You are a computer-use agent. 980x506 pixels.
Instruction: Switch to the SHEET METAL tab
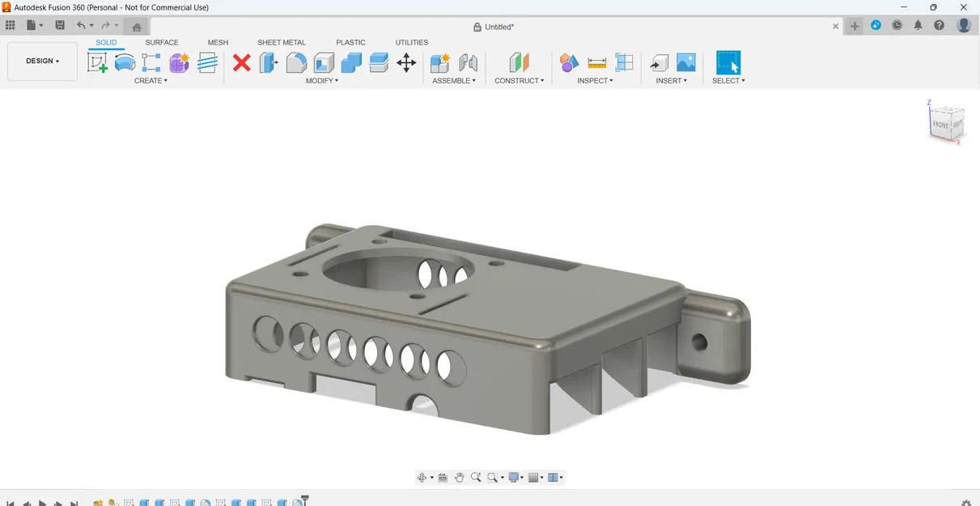tap(282, 42)
